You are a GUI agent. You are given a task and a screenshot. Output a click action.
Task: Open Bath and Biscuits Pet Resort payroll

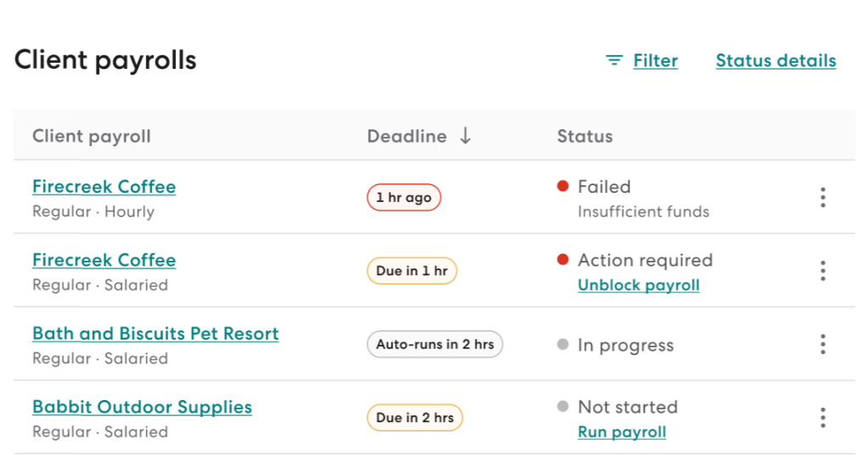pyautogui.click(x=155, y=334)
